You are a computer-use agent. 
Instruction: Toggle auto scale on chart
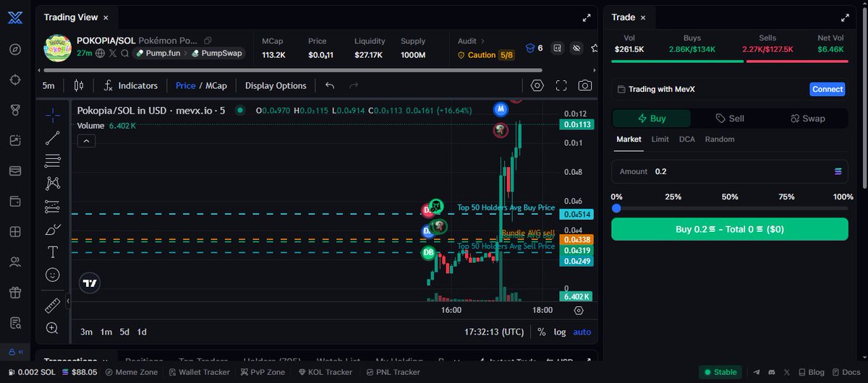[x=582, y=332]
